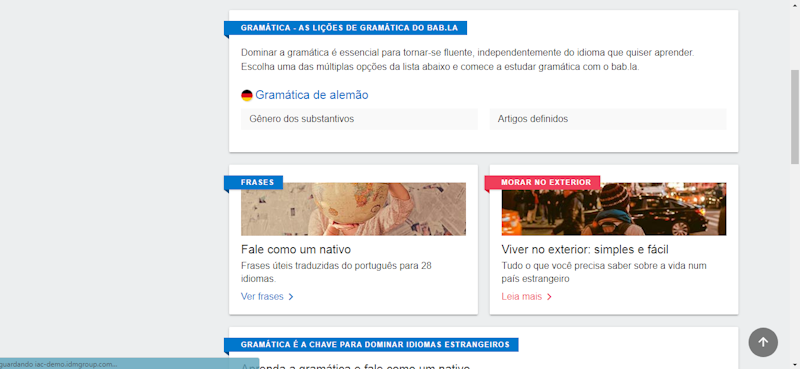This screenshot has width=800, height=369.
Task: Click the Fale como um nativo heading
Action: tap(296, 250)
